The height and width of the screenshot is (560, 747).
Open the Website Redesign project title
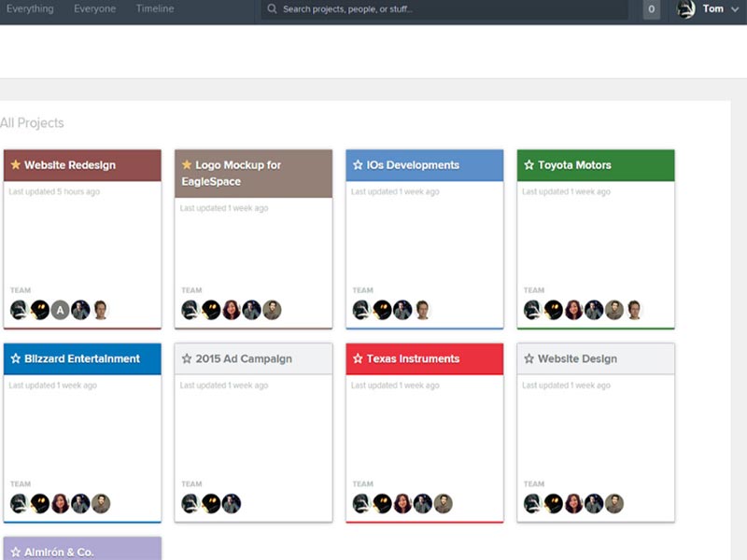pyautogui.click(x=70, y=165)
